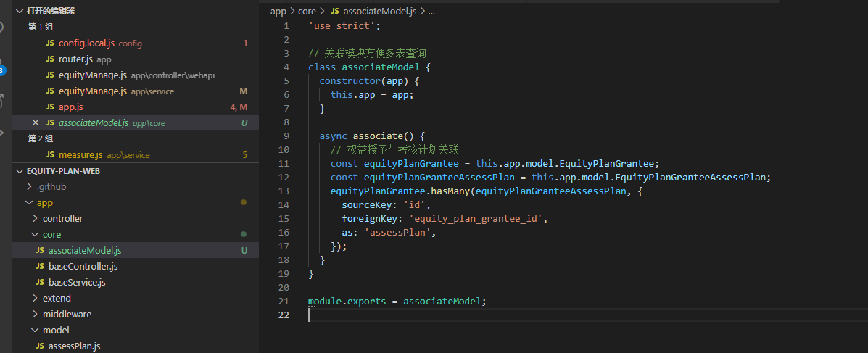Collapse the core folder chevron

coord(36,235)
